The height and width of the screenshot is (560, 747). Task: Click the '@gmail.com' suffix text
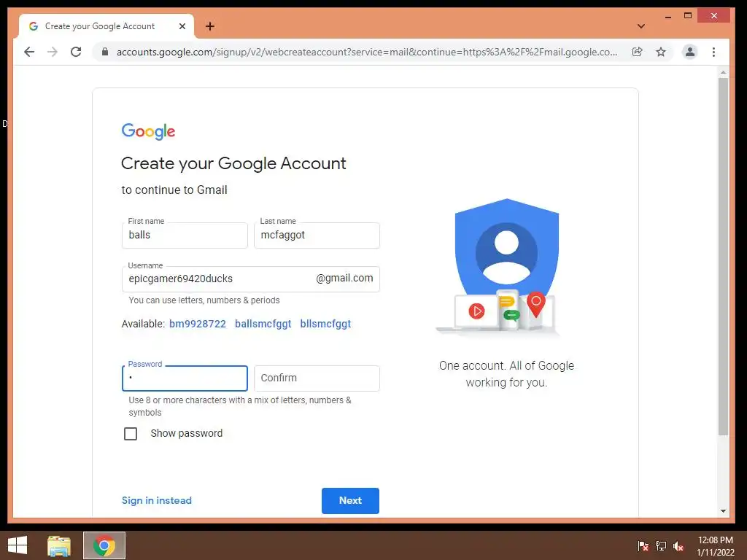(x=344, y=278)
